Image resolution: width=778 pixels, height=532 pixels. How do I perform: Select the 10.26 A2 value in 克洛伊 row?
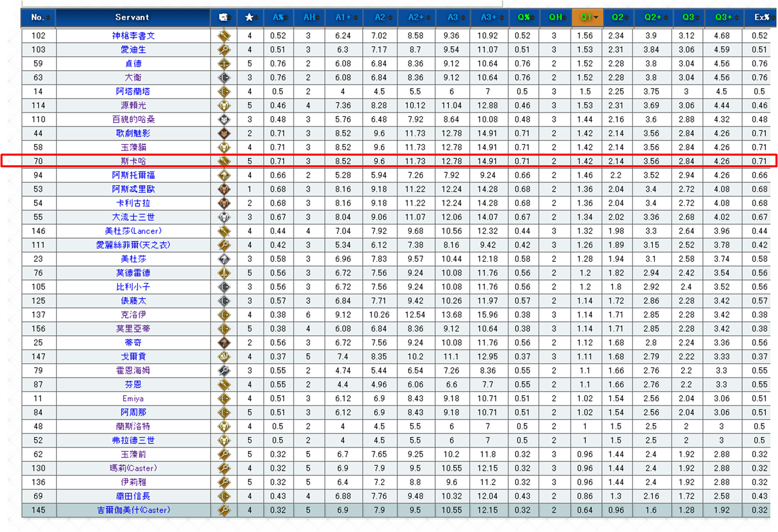[x=379, y=315]
